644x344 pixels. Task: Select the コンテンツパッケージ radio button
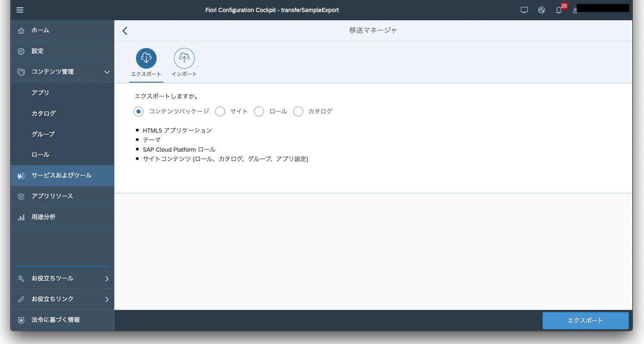coord(139,111)
